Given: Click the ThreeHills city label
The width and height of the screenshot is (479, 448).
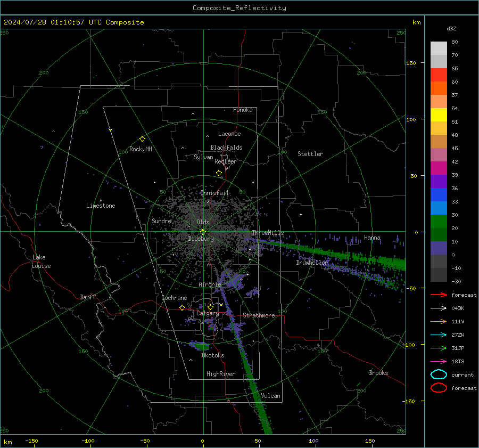Looking at the screenshot, I should click(x=268, y=233).
